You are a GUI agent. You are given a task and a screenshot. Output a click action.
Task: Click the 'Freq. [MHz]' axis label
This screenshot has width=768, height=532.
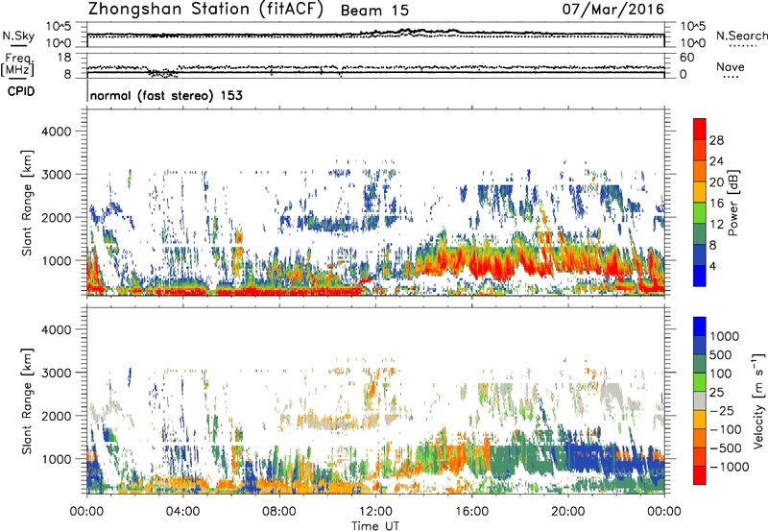(17, 65)
